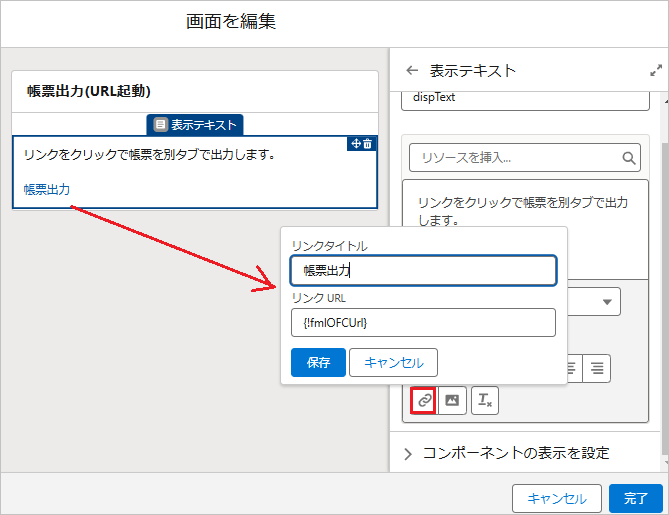Click the 保存 button in link popup
Screen dimensions: 669x515
click(318, 363)
